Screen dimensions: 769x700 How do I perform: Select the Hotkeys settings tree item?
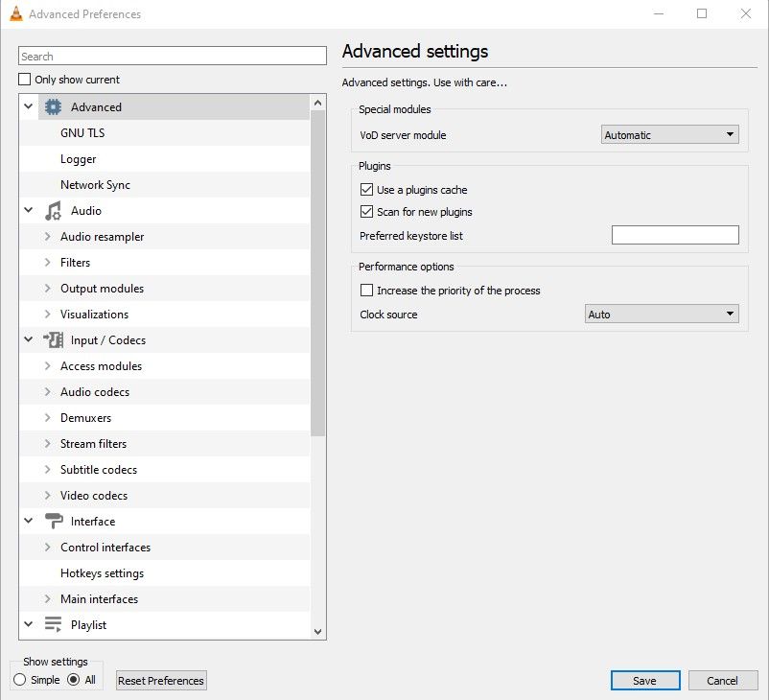point(102,573)
